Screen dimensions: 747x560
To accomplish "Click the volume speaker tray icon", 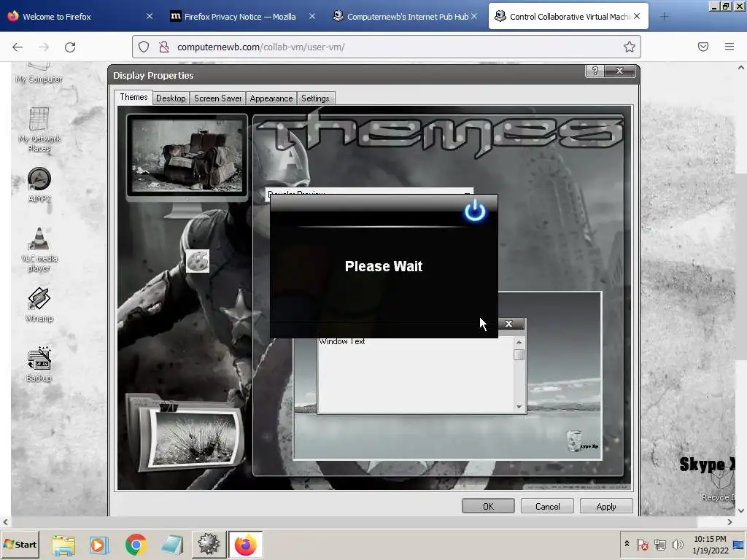I will (677, 544).
